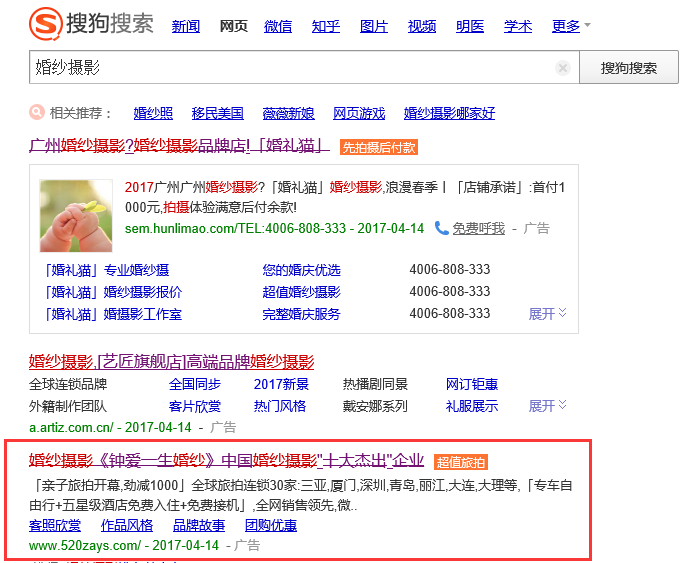
Task: Open the 微信 search tab
Action: (278, 26)
